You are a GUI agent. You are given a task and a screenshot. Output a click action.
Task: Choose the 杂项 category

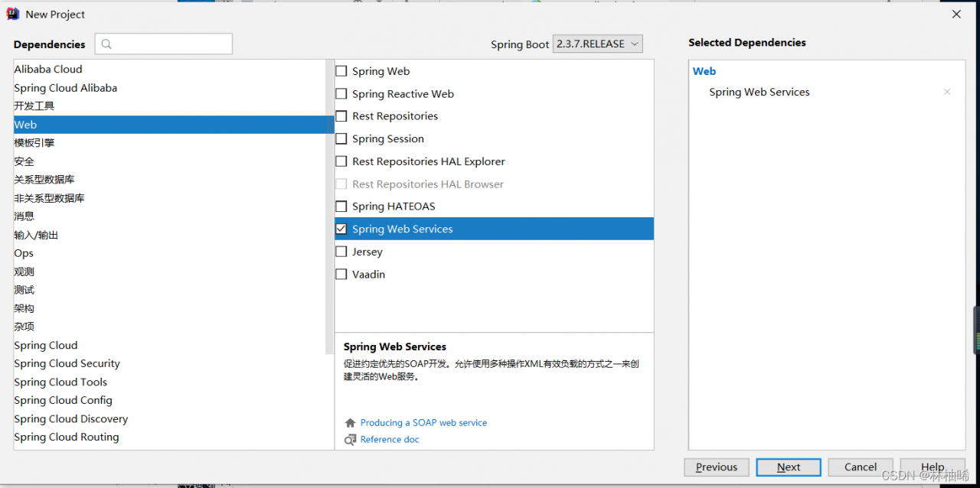pyautogui.click(x=169, y=327)
